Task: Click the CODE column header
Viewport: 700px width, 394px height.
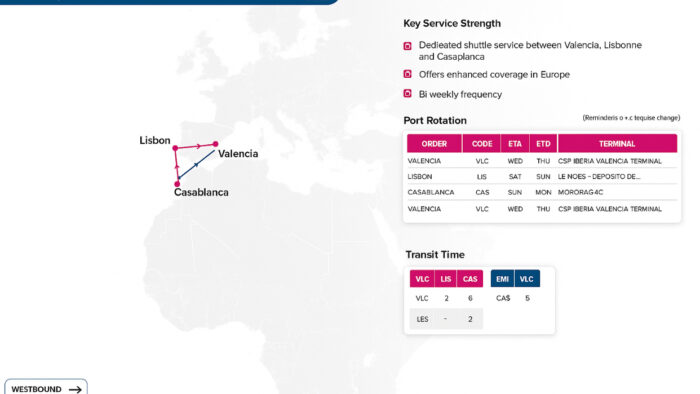Action: point(482,144)
